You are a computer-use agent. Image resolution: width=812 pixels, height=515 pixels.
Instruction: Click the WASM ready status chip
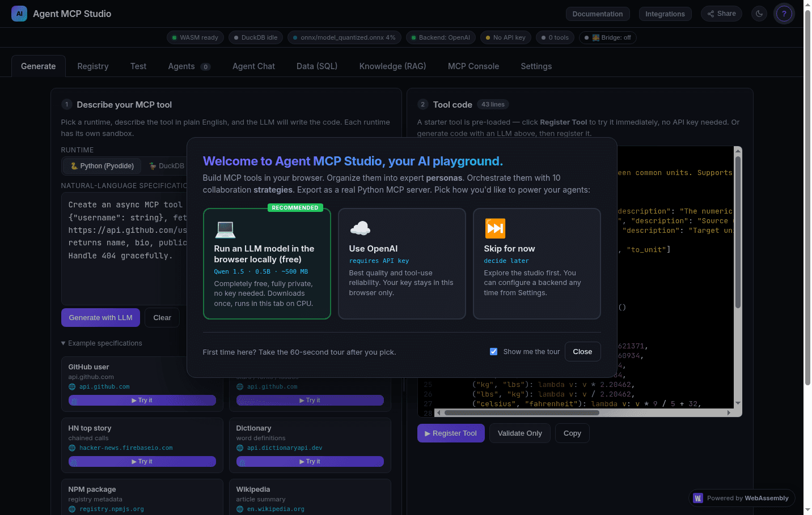(195, 37)
